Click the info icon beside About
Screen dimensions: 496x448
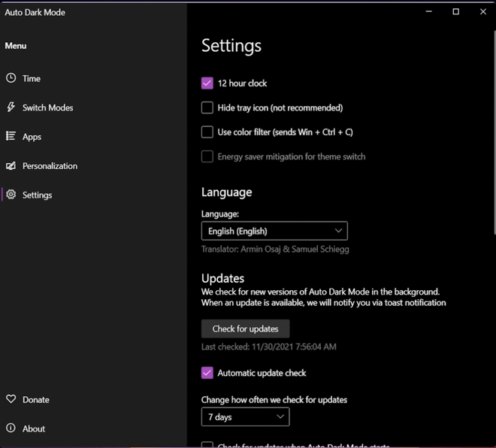[x=11, y=428]
